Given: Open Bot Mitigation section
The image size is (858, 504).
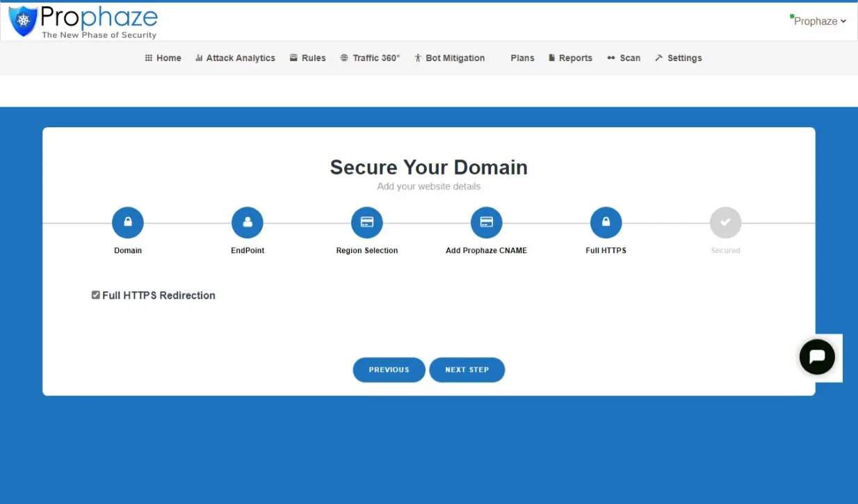Looking at the screenshot, I should 449,58.
